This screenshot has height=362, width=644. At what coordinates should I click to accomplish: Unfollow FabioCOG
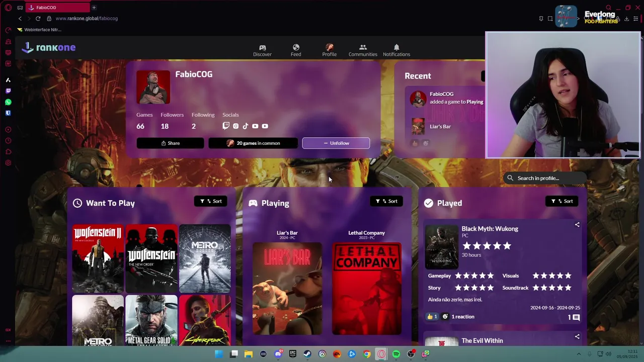click(336, 143)
